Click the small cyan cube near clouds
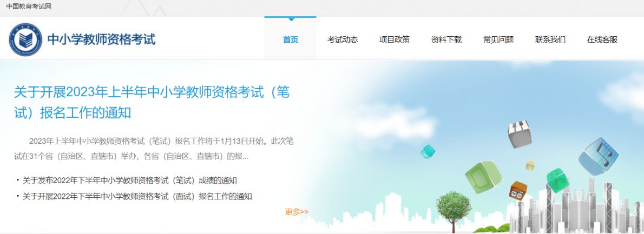This screenshot has height=234, width=644. tap(428, 152)
